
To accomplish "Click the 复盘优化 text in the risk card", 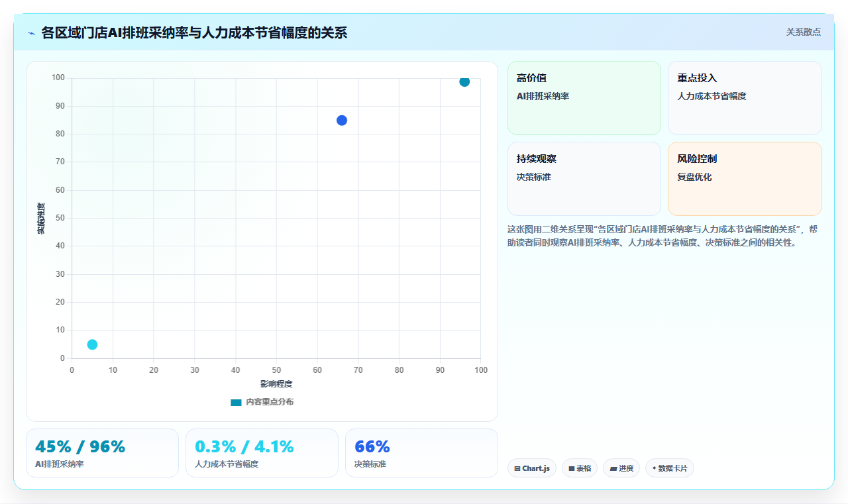I will tap(694, 177).
